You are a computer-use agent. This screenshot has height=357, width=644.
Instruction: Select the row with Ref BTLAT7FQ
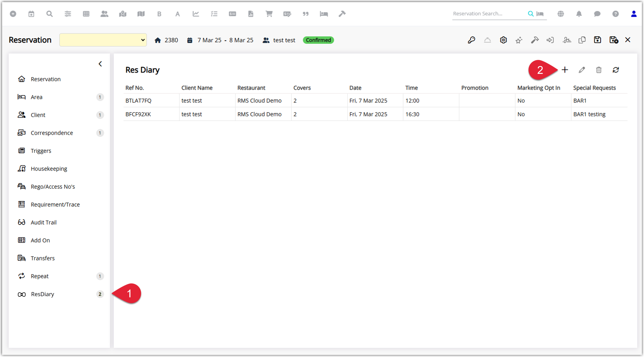point(375,101)
